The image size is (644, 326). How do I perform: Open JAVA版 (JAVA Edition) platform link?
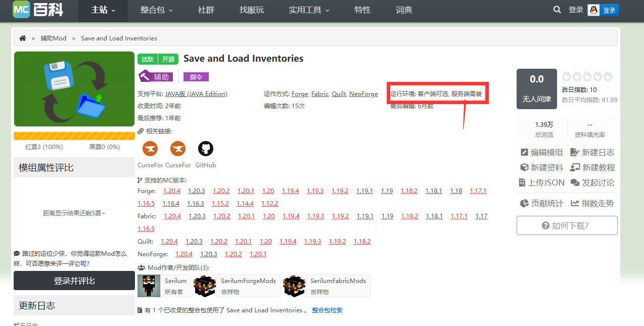tap(196, 94)
